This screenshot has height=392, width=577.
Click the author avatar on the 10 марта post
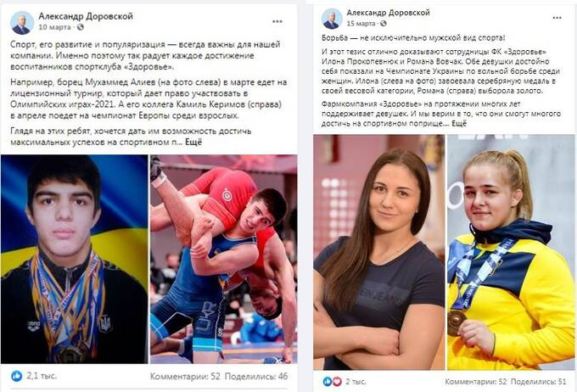tap(22, 23)
